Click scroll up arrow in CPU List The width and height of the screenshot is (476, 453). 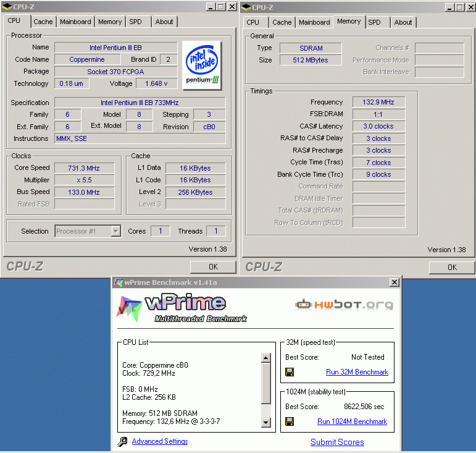pyautogui.click(x=266, y=358)
